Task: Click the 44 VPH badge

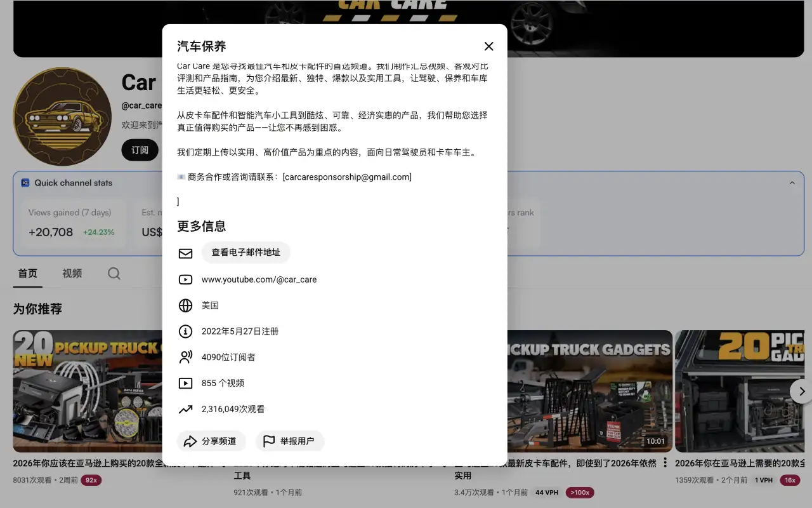Action: [x=547, y=492]
